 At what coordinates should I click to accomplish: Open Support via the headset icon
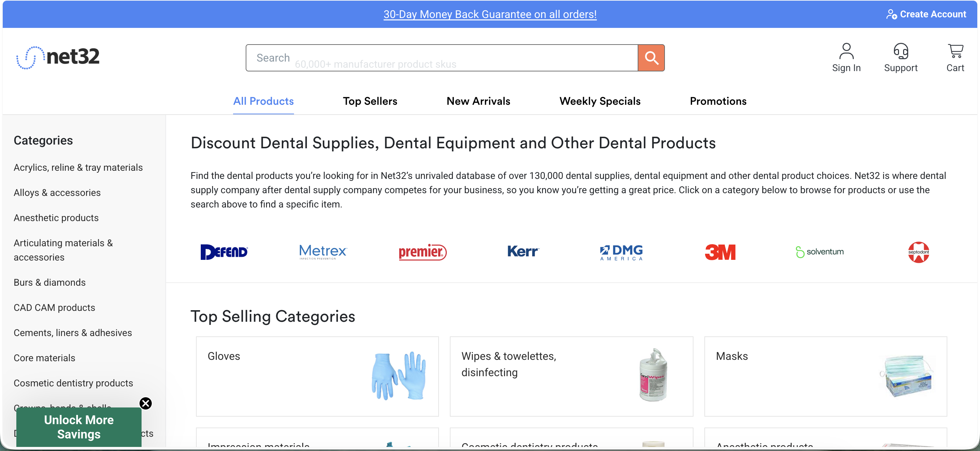pyautogui.click(x=900, y=51)
